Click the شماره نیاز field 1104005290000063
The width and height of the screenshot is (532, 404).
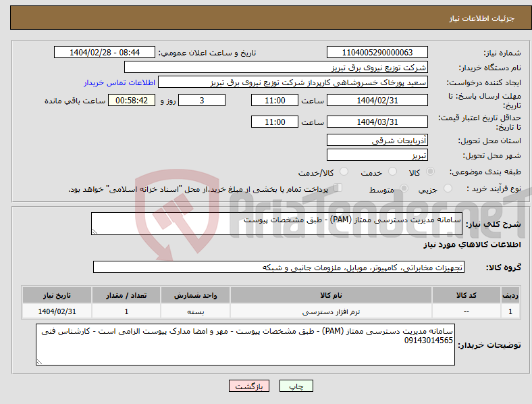[x=377, y=52]
